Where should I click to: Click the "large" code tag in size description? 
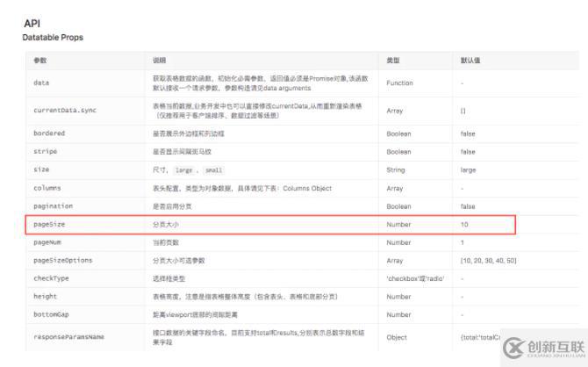click(x=184, y=170)
